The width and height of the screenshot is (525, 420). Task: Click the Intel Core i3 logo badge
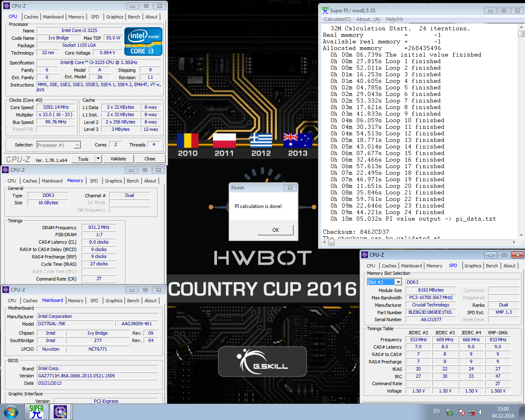tap(143, 41)
